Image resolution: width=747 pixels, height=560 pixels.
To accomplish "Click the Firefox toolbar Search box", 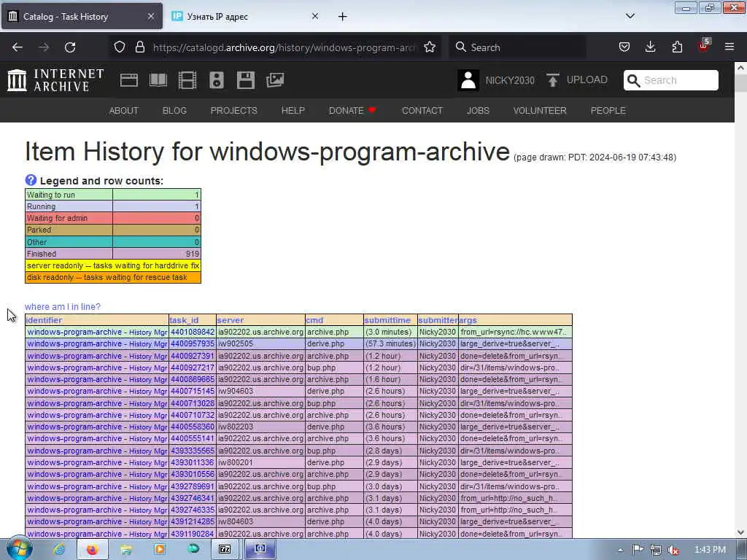I will 517,47.
